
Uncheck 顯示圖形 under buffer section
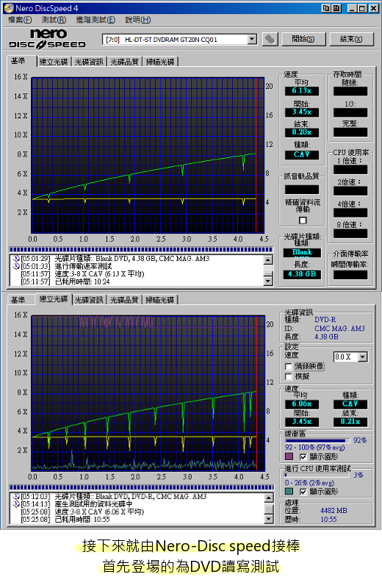click(303, 456)
